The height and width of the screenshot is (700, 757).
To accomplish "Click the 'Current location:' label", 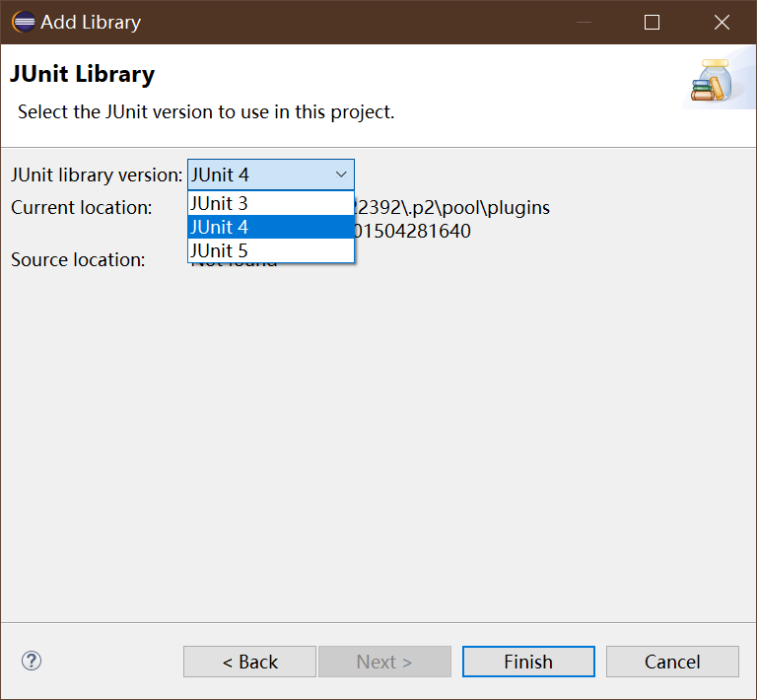I will (x=82, y=208).
